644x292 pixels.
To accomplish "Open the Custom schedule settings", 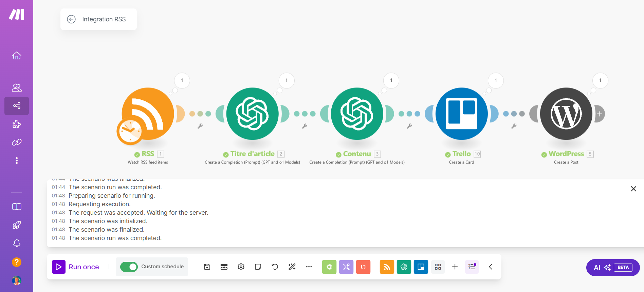I will [x=162, y=267].
